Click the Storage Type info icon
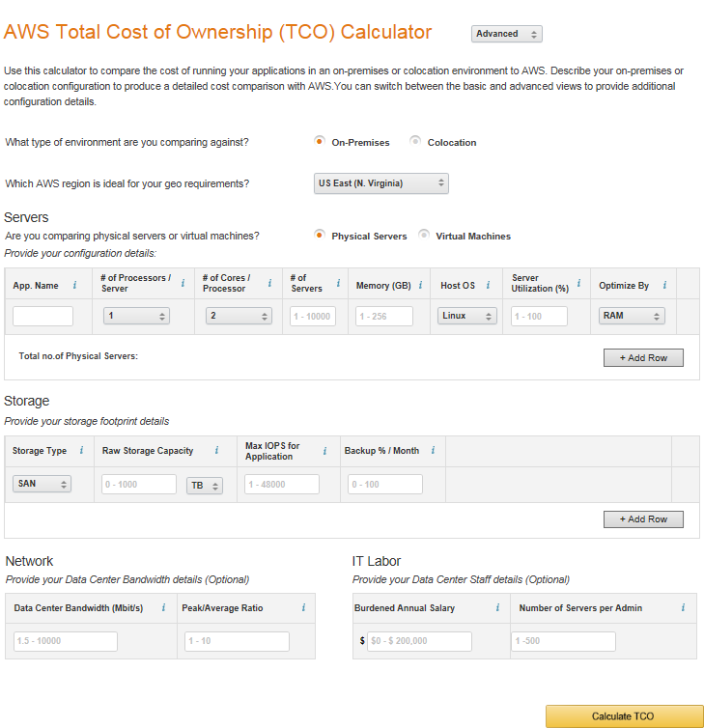Screen dimensions: 704x728 click(x=81, y=451)
